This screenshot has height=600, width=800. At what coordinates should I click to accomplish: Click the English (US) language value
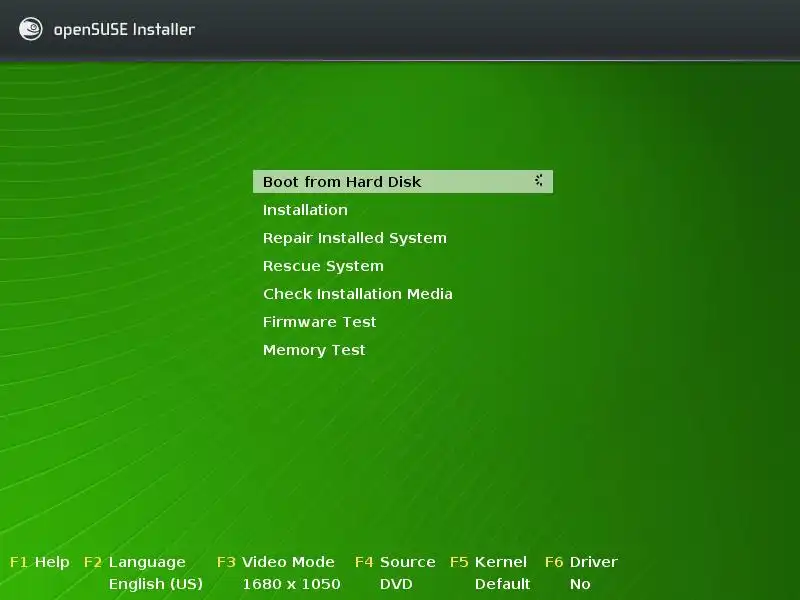point(156,584)
